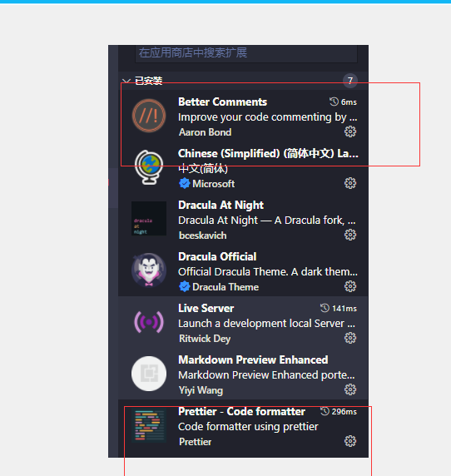Click the Dracula Theme verified publisher name
This screenshot has height=476, width=451.
click(x=226, y=287)
